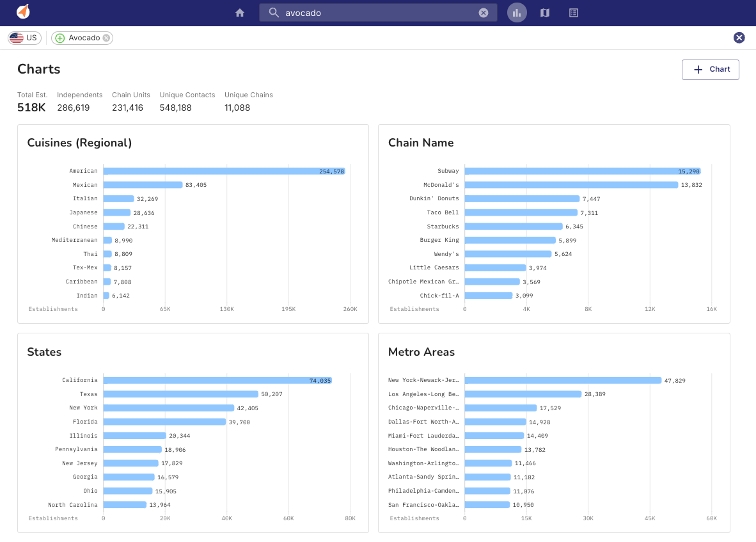Screen dimensions: 756x542
Task: Click the Los Angeles-Long Beach metro bar
Action: 523,394
